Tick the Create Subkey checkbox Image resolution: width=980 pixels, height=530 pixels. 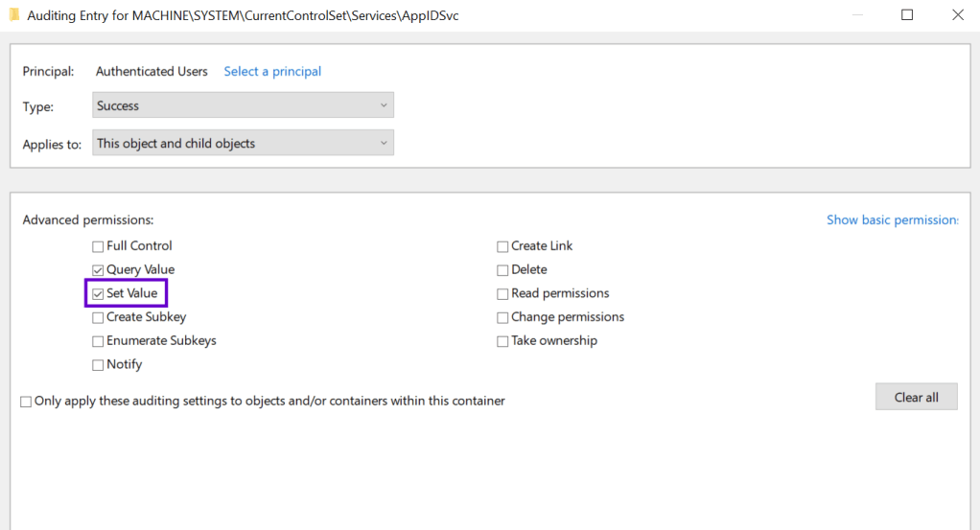[98, 317]
